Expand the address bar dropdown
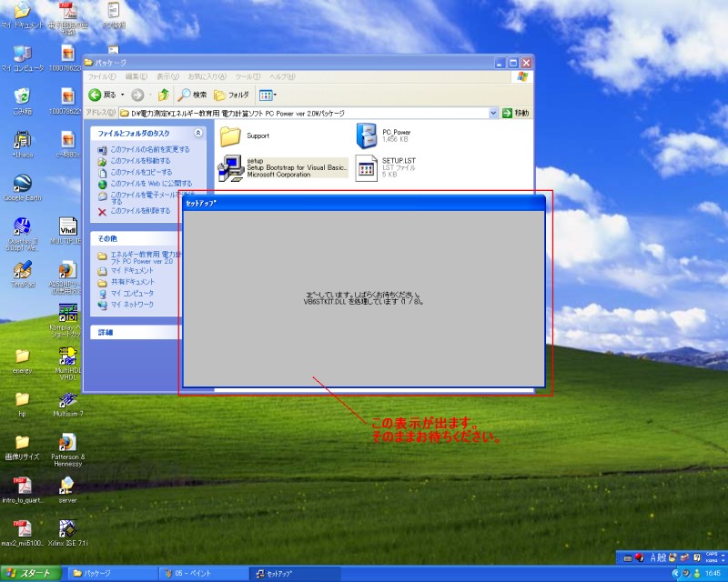This screenshot has height=582, width=728. pyautogui.click(x=493, y=113)
